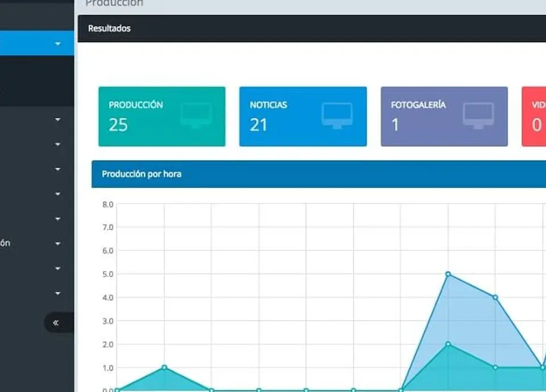Click the 3.0 y-axis label
Screen dimensions: 546x392
107,321
